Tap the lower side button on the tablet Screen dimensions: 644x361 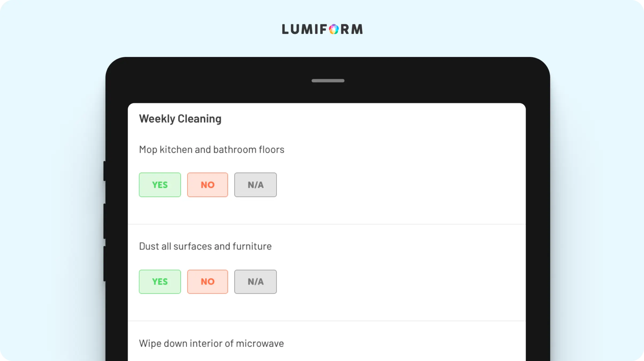pyautogui.click(x=104, y=264)
